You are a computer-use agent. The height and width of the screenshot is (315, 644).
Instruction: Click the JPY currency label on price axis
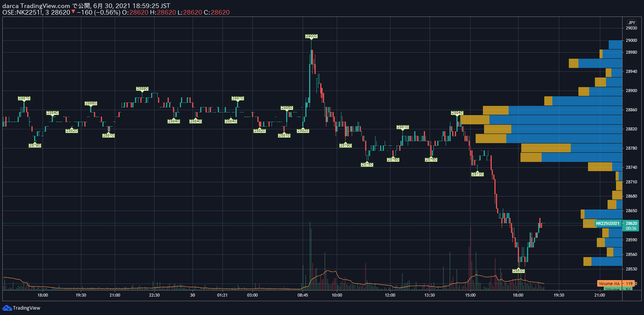click(x=631, y=23)
